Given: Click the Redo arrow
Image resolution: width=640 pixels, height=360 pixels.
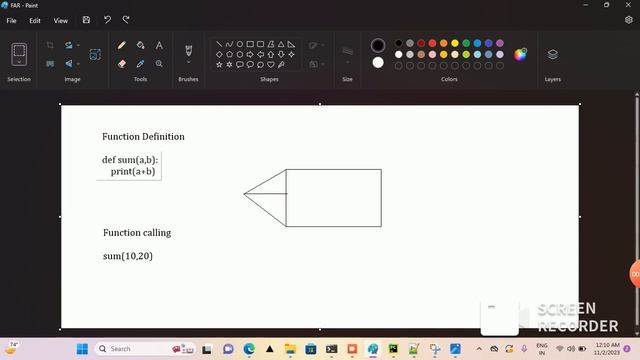Looking at the screenshot, I should tap(126, 20).
